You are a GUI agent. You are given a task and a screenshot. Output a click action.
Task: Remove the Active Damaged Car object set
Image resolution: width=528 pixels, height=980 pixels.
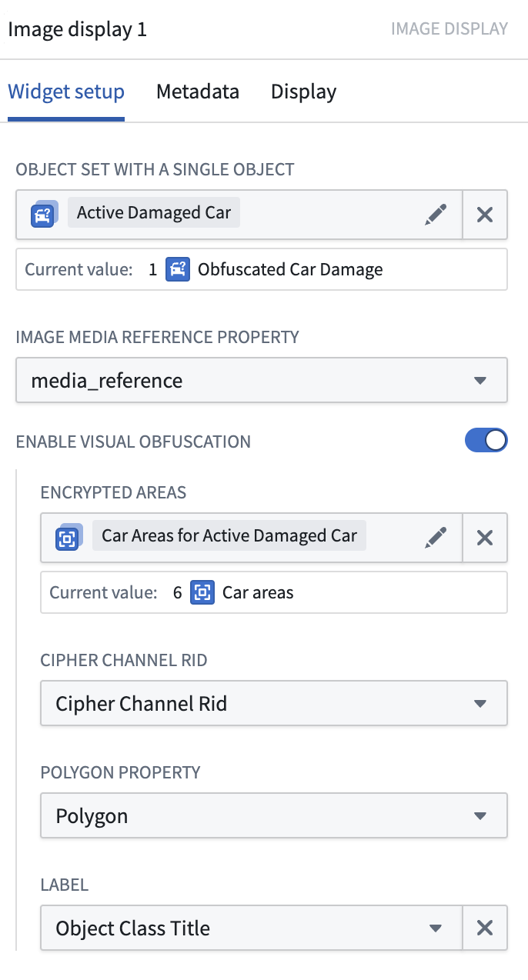point(485,214)
